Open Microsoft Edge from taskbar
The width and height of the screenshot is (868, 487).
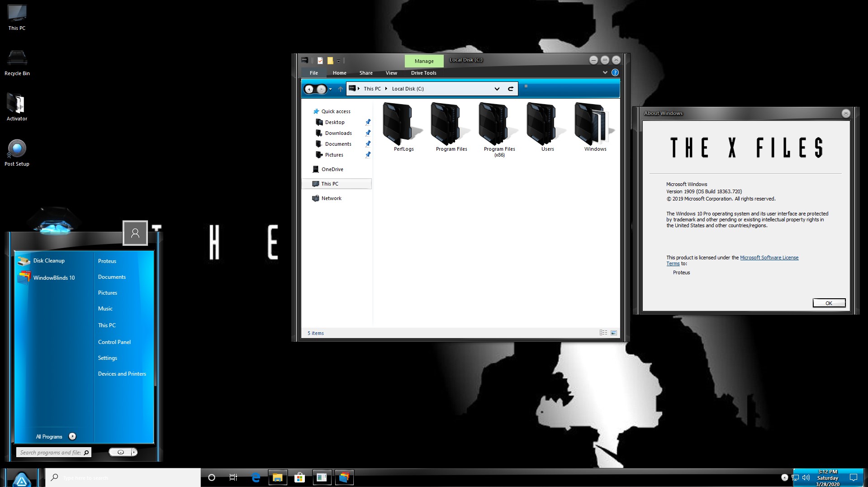(x=256, y=477)
